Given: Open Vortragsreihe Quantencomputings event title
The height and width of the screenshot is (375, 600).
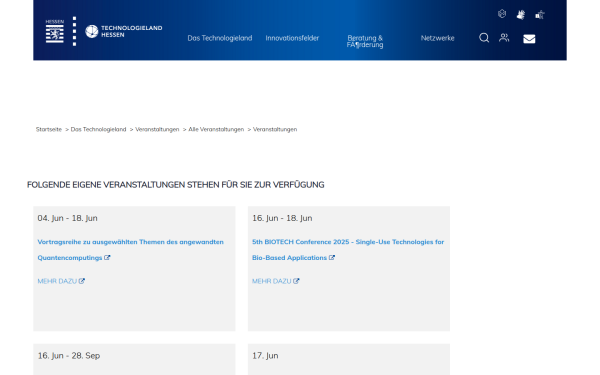Looking at the screenshot, I should [130, 249].
